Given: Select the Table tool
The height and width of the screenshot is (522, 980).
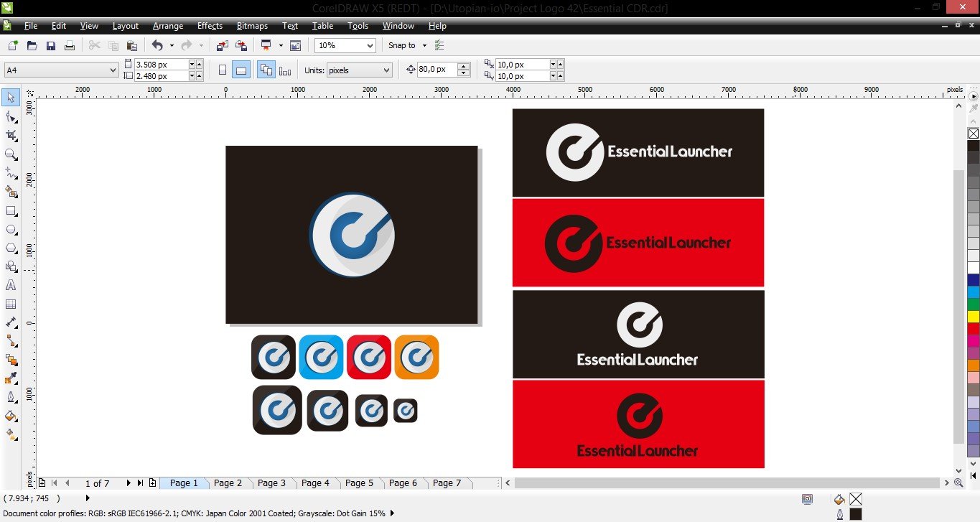Looking at the screenshot, I should point(11,304).
